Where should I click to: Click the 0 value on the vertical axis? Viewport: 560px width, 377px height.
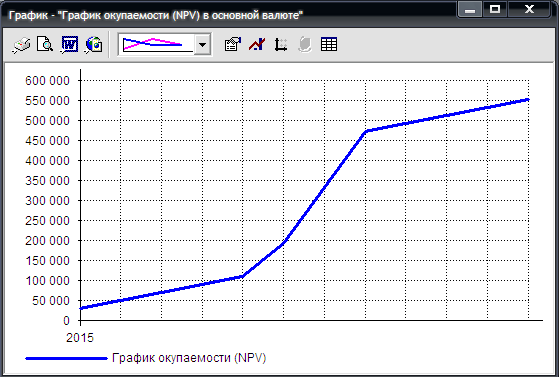66,321
